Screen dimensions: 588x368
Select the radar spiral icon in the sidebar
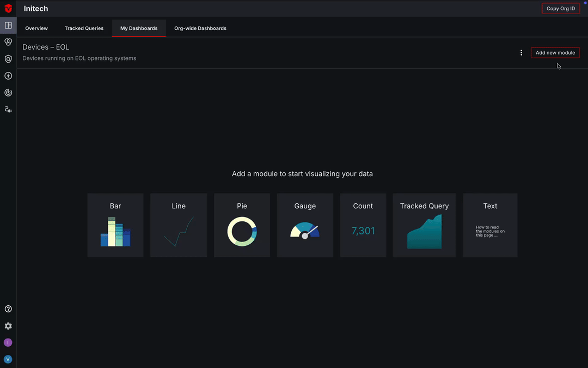8,92
